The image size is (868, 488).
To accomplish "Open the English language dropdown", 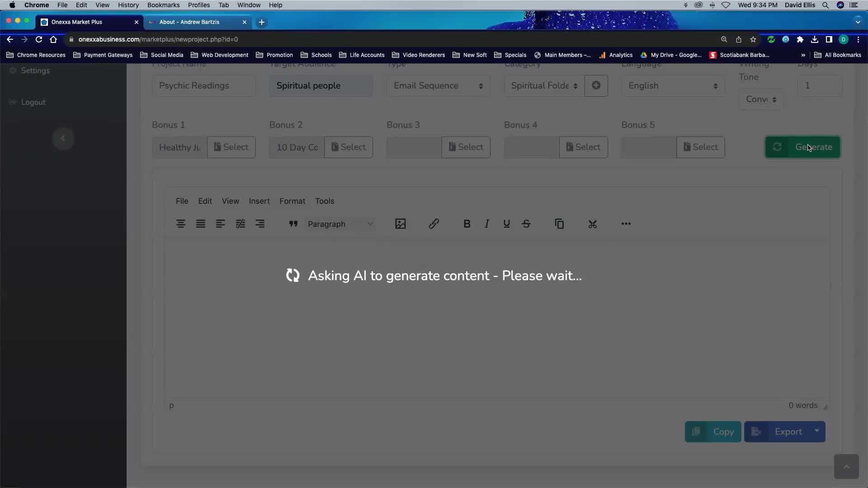I will 672,86.
